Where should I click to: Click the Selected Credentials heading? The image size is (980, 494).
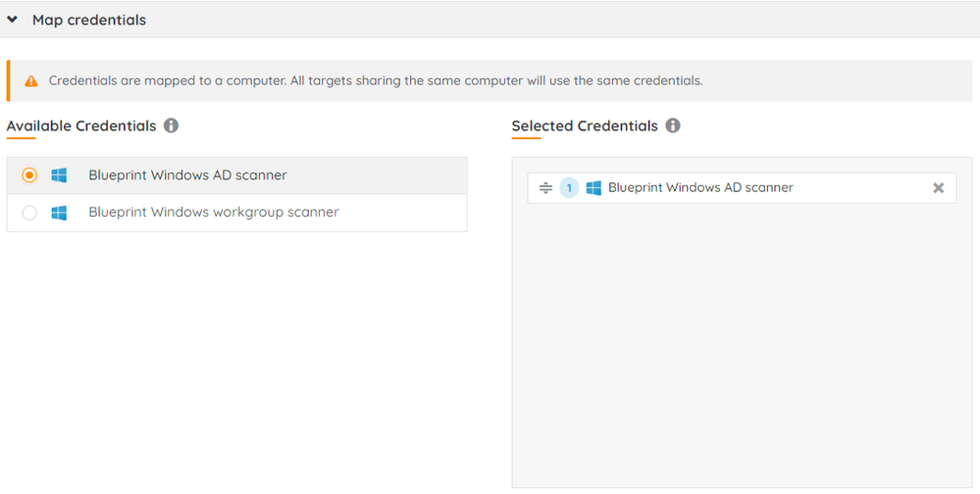585,125
